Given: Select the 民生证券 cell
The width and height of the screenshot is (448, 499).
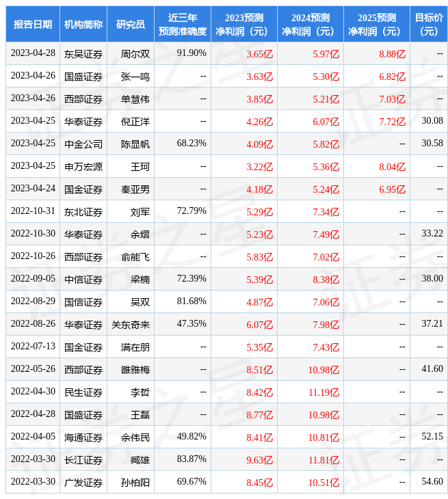Looking at the screenshot, I should (83, 393).
